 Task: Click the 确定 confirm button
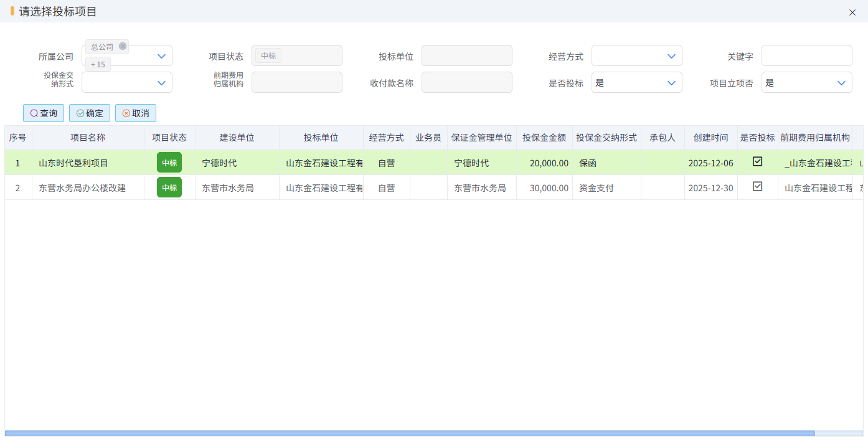[90, 113]
